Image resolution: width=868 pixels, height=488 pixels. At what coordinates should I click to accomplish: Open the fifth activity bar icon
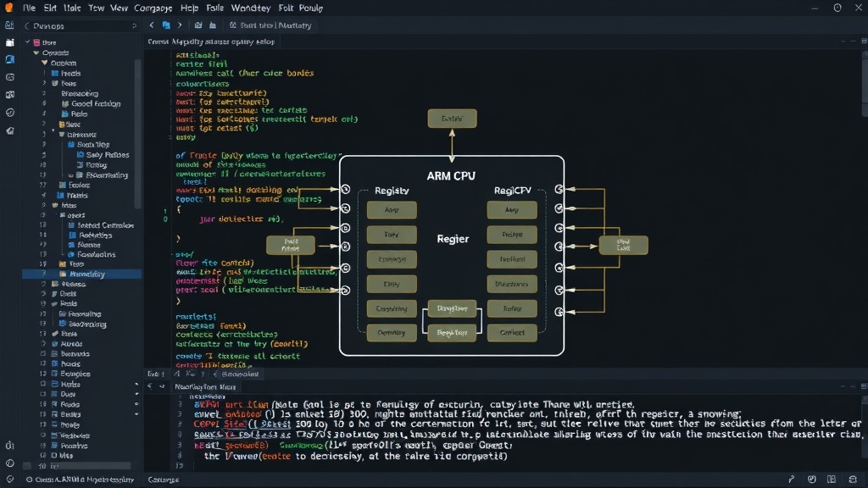pos(9,95)
